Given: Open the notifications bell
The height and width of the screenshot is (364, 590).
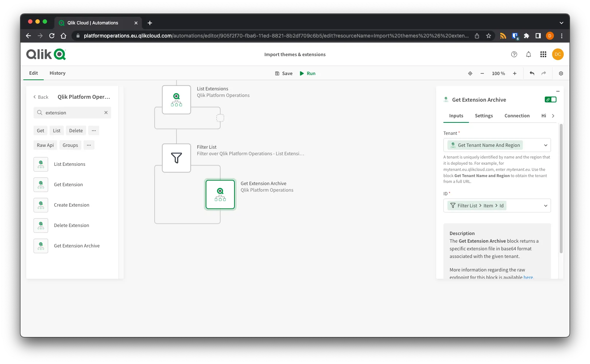Looking at the screenshot, I should tap(528, 54).
